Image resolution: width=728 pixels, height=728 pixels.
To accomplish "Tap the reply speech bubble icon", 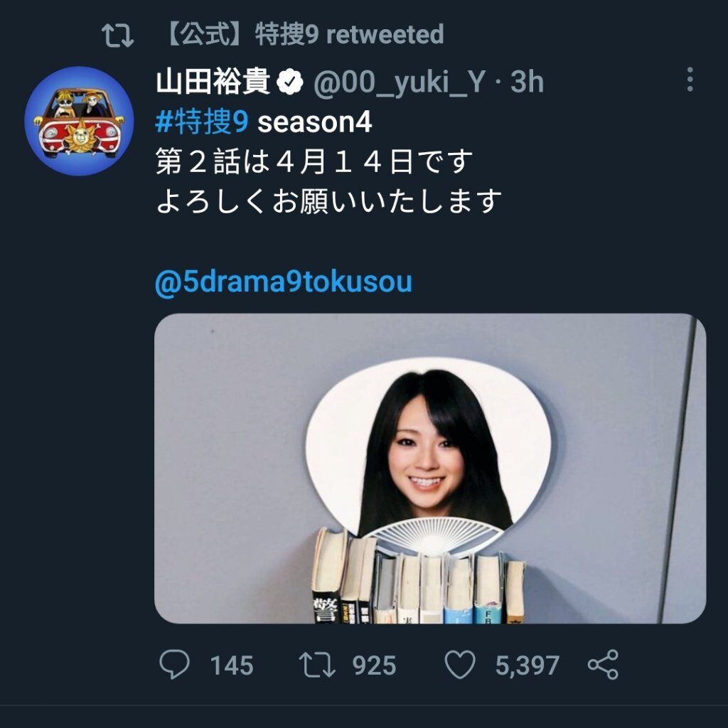I will pyautogui.click(x=174, y=665).
